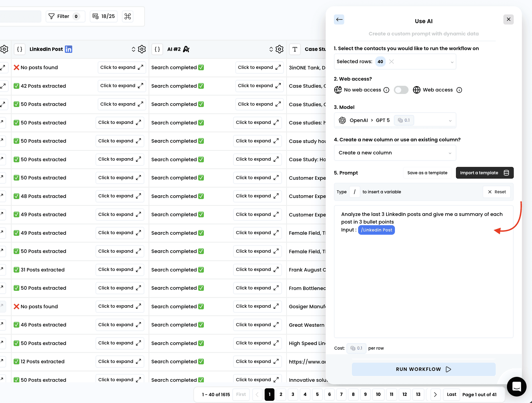Expand the Create a new column dropdown
Screen dimensions: 532x403
pyautogui.click(x=450, y=153)
